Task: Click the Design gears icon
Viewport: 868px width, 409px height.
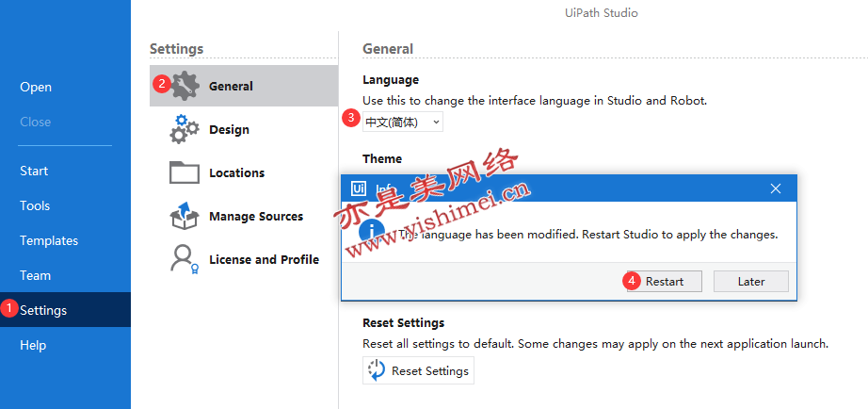Action: click(184, 129)
